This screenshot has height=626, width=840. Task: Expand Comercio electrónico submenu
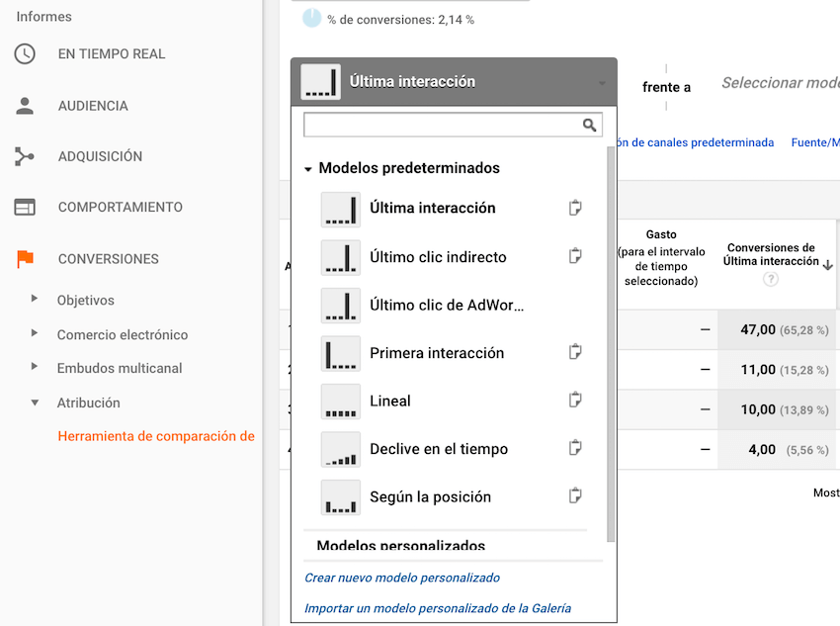pyautogui.click(x=35, y=333)
